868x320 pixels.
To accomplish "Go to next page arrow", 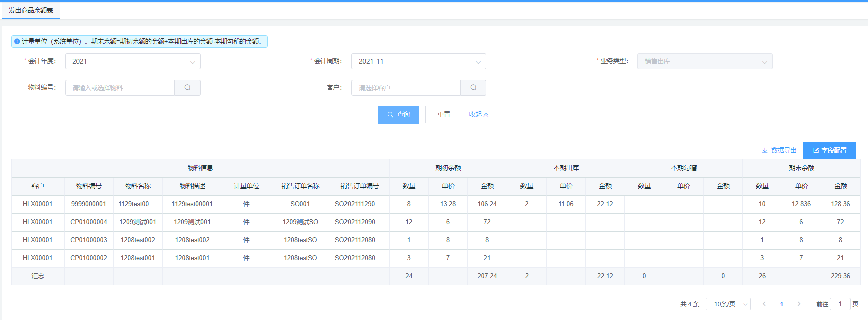I will (799, 304).
